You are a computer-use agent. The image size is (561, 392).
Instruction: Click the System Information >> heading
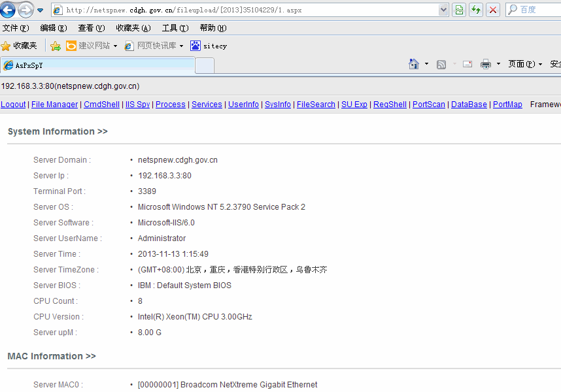(x=58, y=131)
